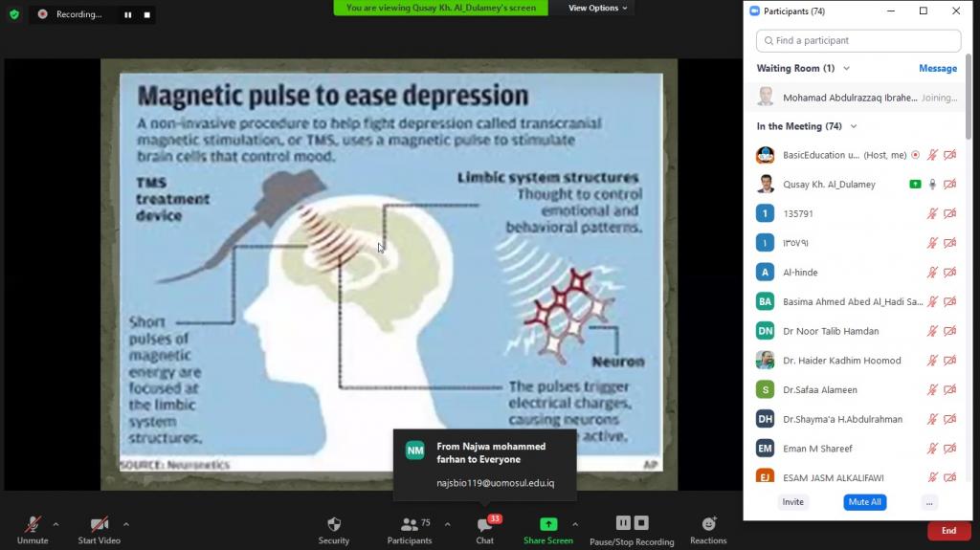Image resolution: width=980 pixels, height=550 pixels.
Task: Click the Participants icon in the toolbar
Action: pyautogui.click(x=410, y=525)
